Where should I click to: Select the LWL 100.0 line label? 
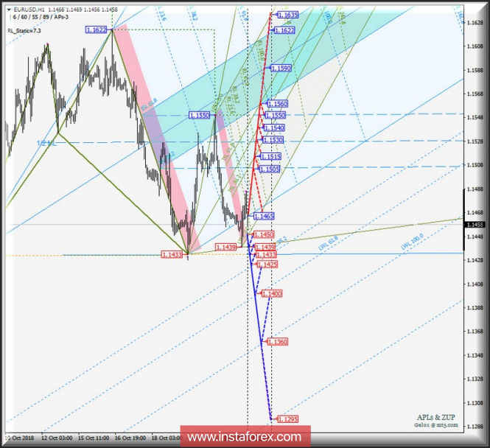[412, 242]
